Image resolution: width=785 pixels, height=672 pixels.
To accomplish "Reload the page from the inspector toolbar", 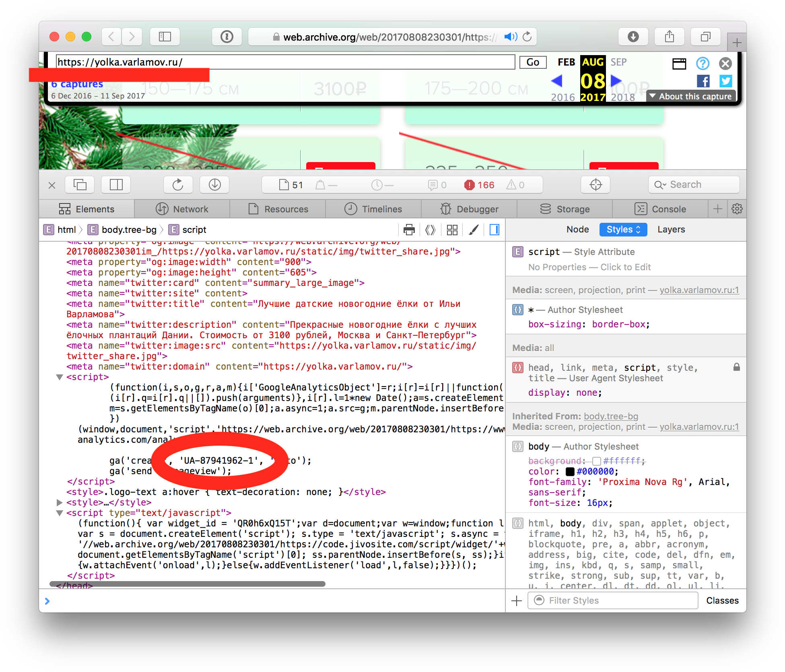I will pos(178,185).
